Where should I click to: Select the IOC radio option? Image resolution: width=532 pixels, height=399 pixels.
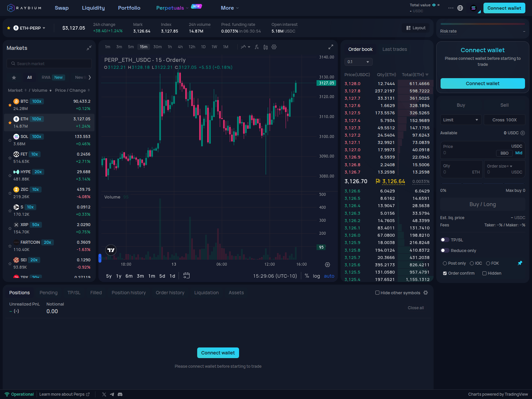pos(472,263)
